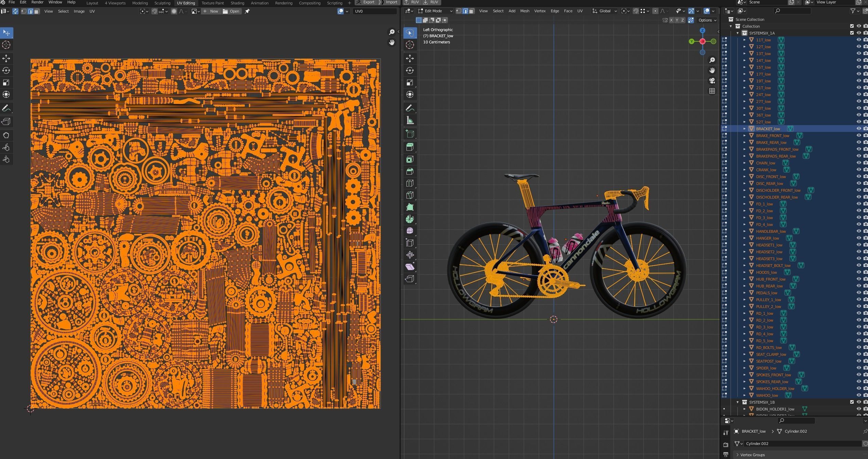
Task: Click the UV0 map name field
Action: (375, 11)
